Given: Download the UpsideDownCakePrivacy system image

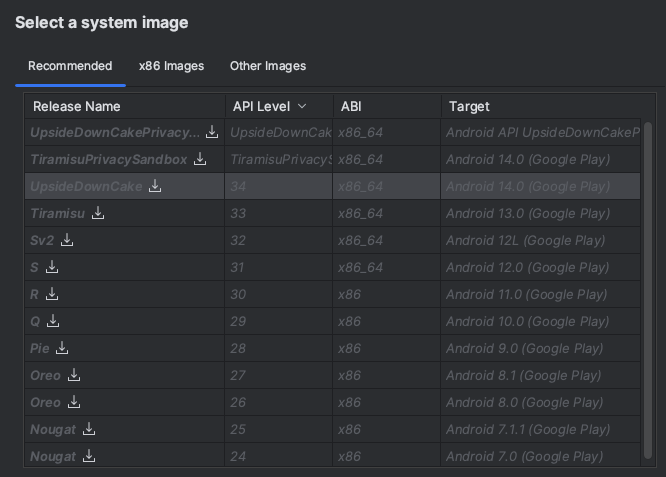Looking at the screenshot, I should [x=212, y=132].
